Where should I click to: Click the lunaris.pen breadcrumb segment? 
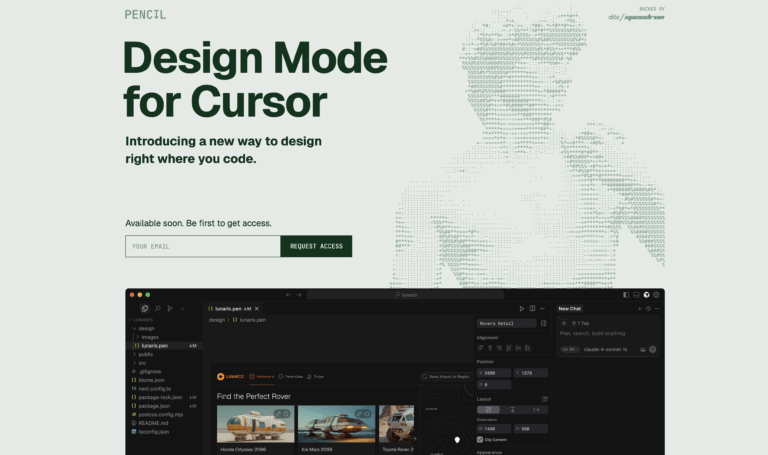pyautogui.click(x=249, y=320)
